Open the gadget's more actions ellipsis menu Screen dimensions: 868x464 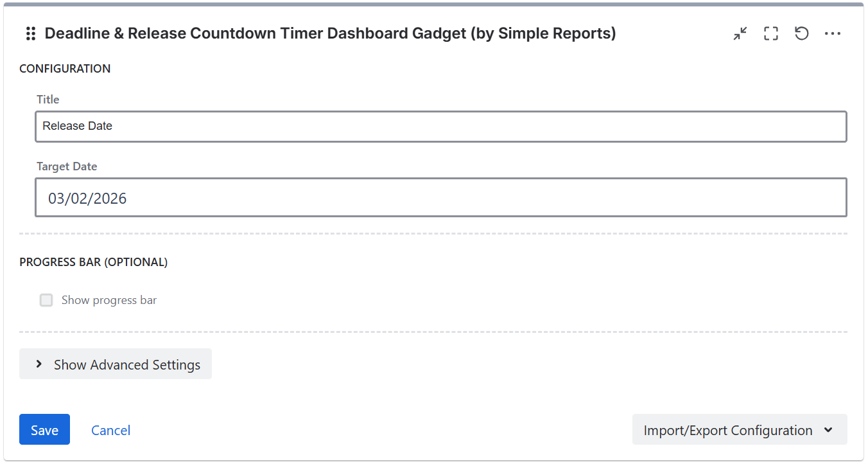click(x=833, y=34)
